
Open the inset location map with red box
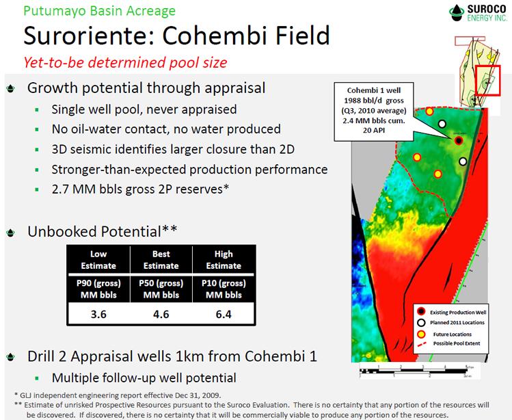pos(478,72)
